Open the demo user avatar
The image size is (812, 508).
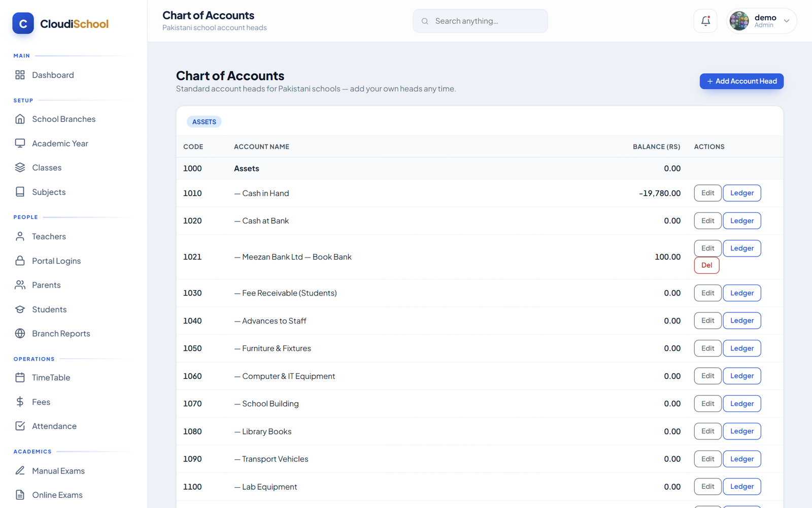coord(739,21)
